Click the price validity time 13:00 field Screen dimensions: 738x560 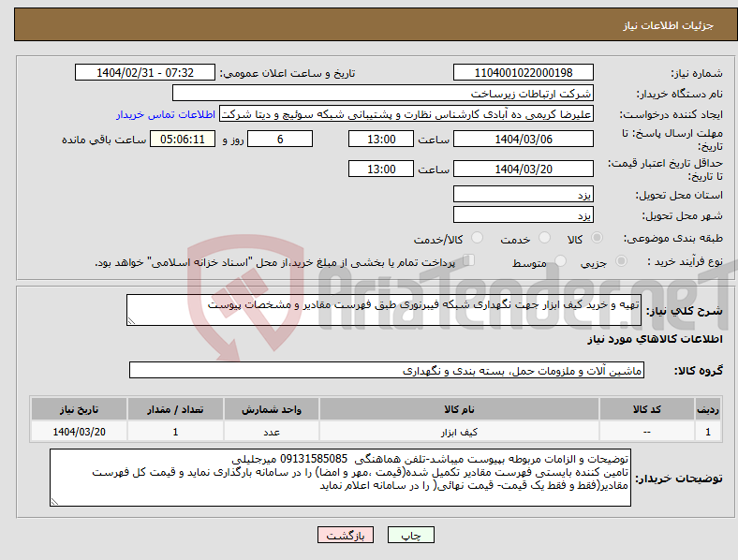381,169
